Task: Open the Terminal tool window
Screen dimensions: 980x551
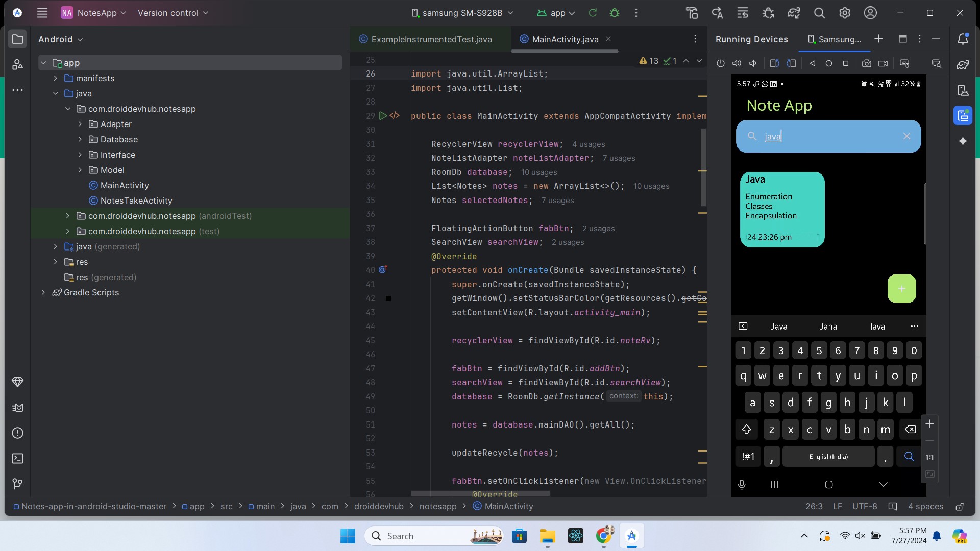Action: [17, 458]
